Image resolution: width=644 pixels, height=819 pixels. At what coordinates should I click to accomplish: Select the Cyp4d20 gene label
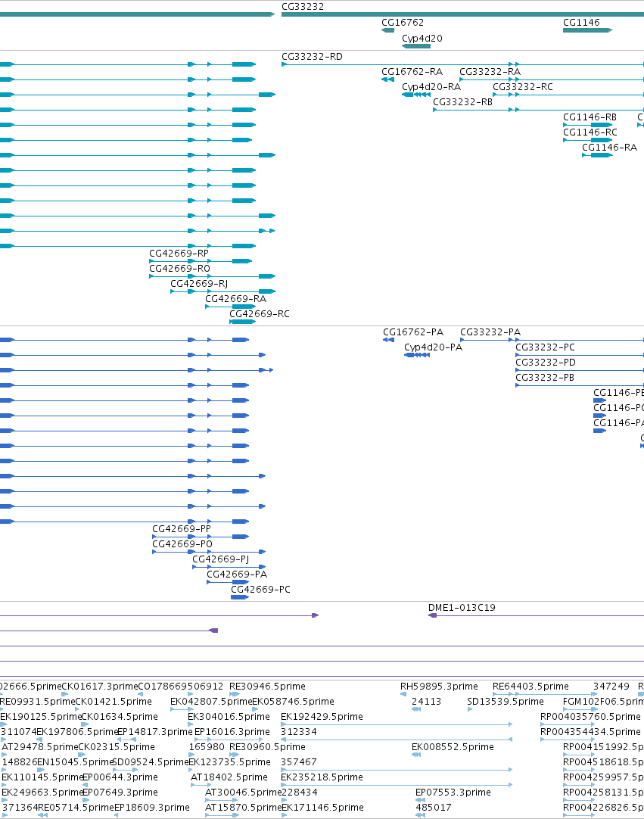tap(422, 38)
